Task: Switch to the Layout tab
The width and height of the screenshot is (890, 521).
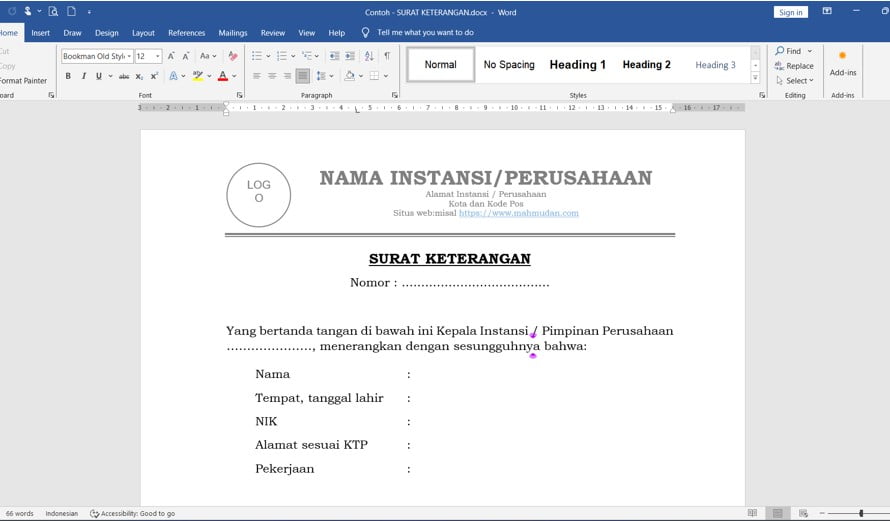Action: click(143, 33)
